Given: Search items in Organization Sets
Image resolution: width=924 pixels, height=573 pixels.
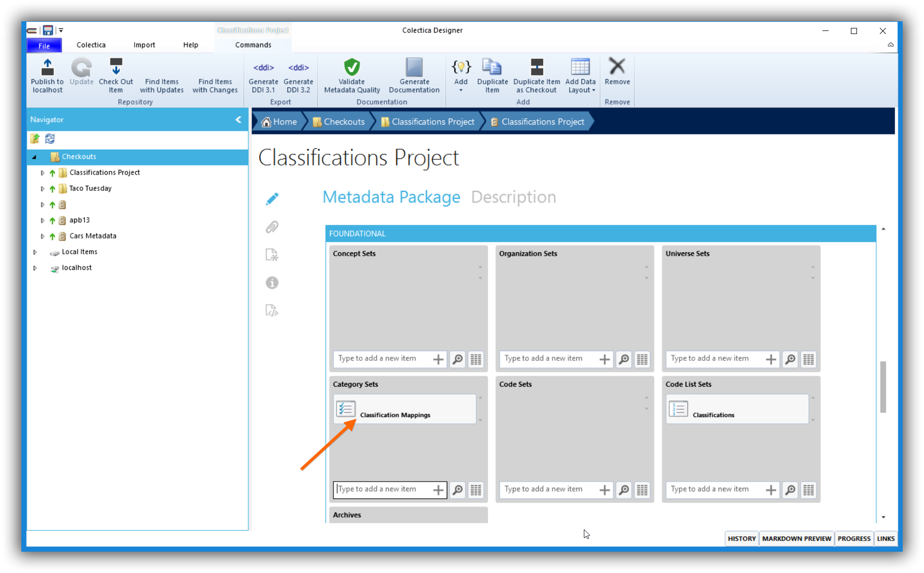Looking at the screenshot, I should click(x=624, y=359).
